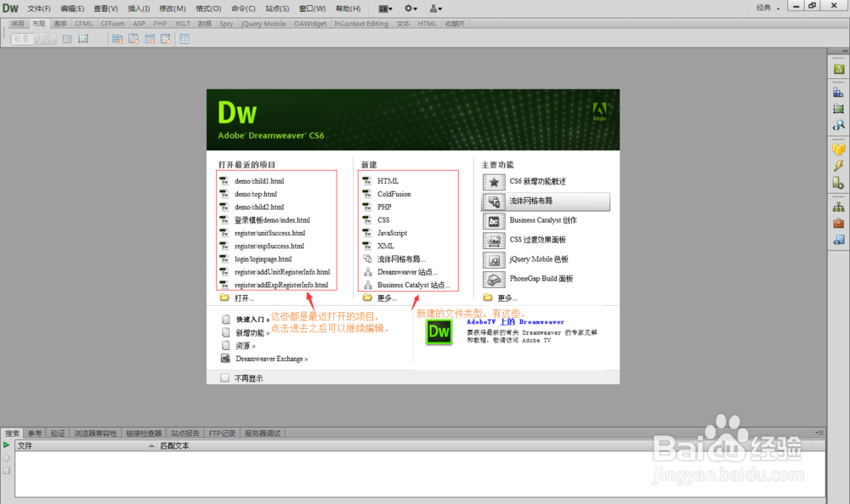Screen dimensions: 850x504
Task: Select the 扩展 expanded mode button
Action: [x=44, y=39]
